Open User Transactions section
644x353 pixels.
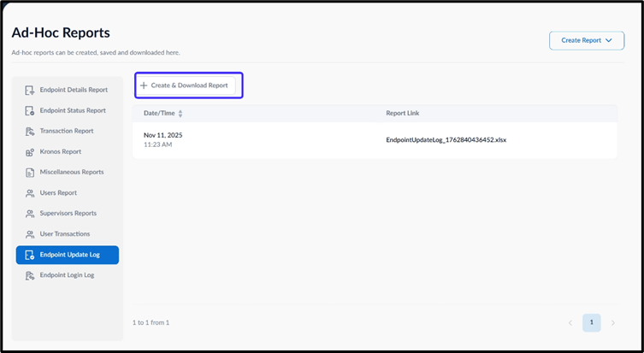[68, 233]
